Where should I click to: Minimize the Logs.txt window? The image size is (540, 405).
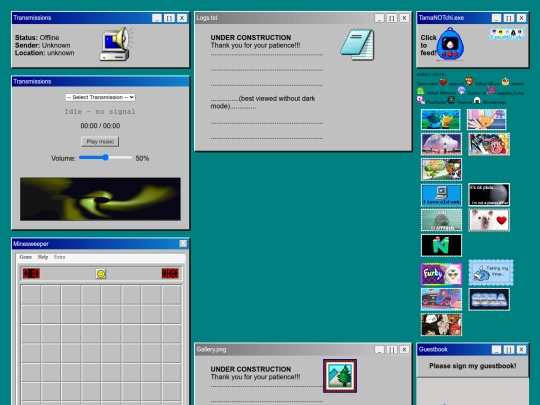[x=380, y=18]
